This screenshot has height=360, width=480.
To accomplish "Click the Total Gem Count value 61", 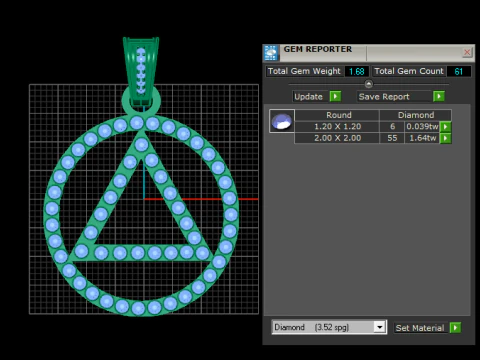I will point(459,71).
